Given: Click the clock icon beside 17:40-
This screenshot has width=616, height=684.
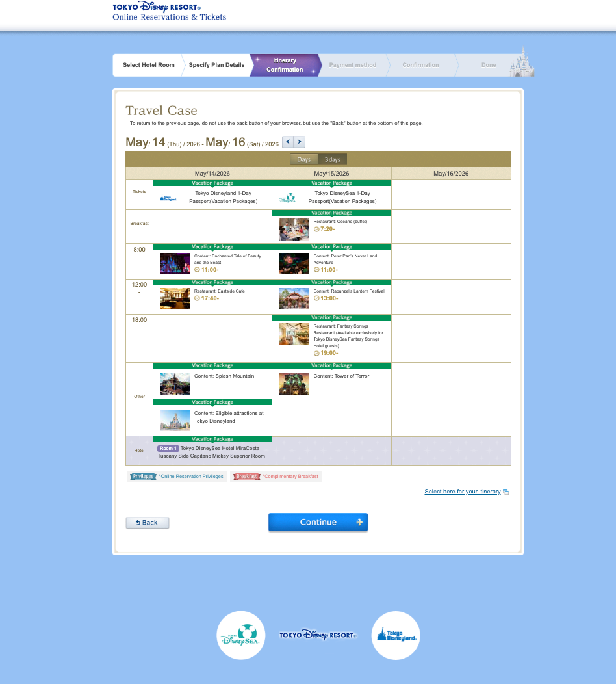Looking at the screenshot, I should point(197,298).
